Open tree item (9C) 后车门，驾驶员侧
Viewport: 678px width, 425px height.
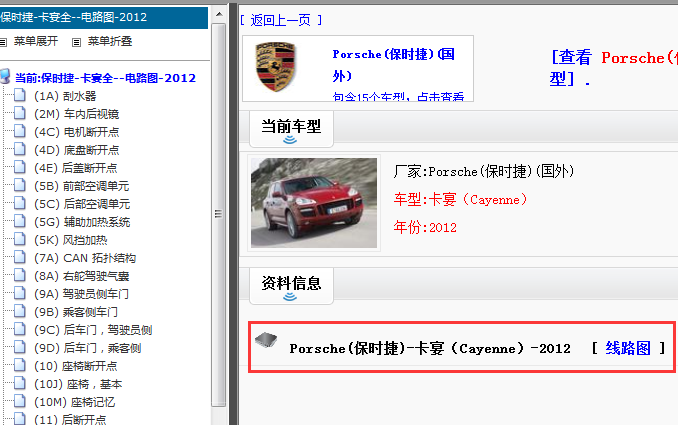click(93, 330)
